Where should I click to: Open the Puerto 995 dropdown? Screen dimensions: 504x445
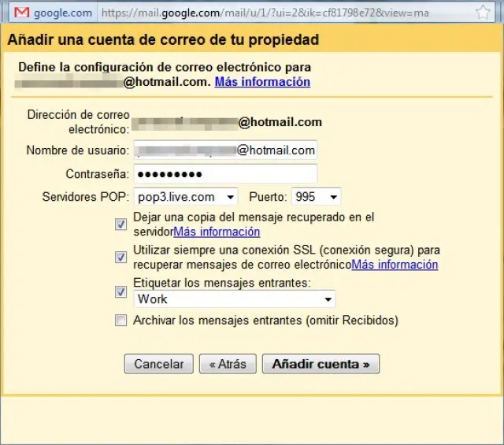[316, 197]
